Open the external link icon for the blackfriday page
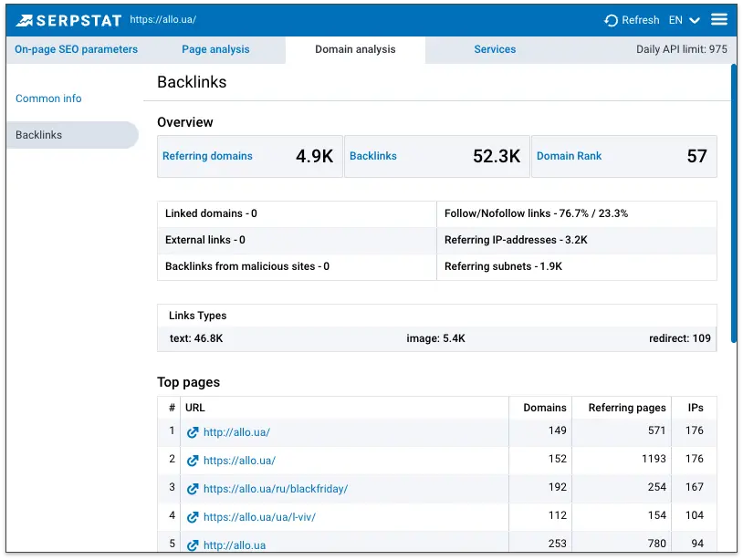 pos(192,487)
